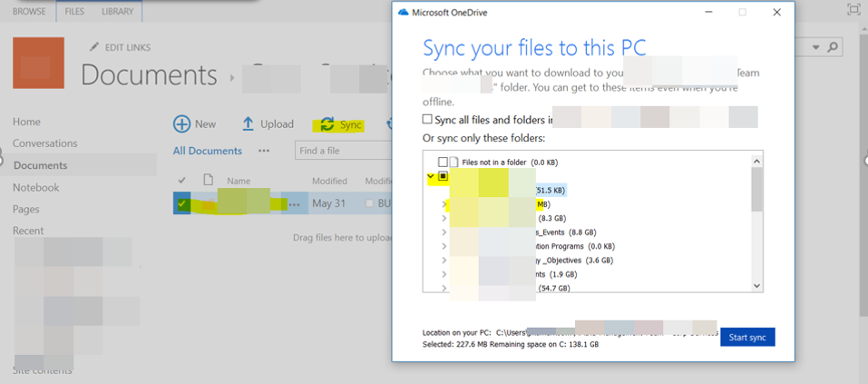Click the EDIT LINKS link
Image resolution: width=868 pixels, height=384 pixels.
click(x=127, y=47)
